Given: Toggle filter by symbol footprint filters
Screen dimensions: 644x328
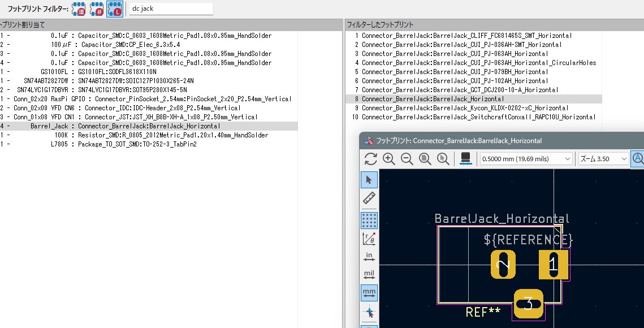Looking at the screenshot, I should 79,8.
